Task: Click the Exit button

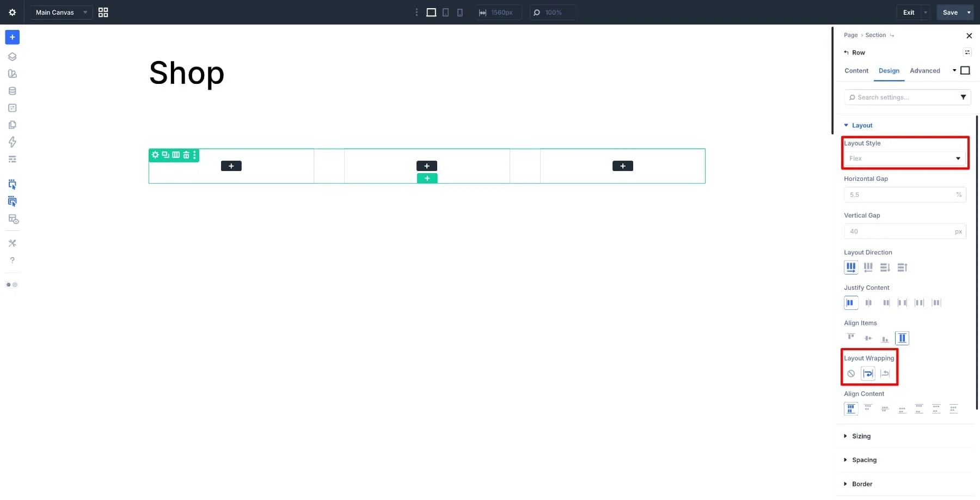Action: pos(909,12)
